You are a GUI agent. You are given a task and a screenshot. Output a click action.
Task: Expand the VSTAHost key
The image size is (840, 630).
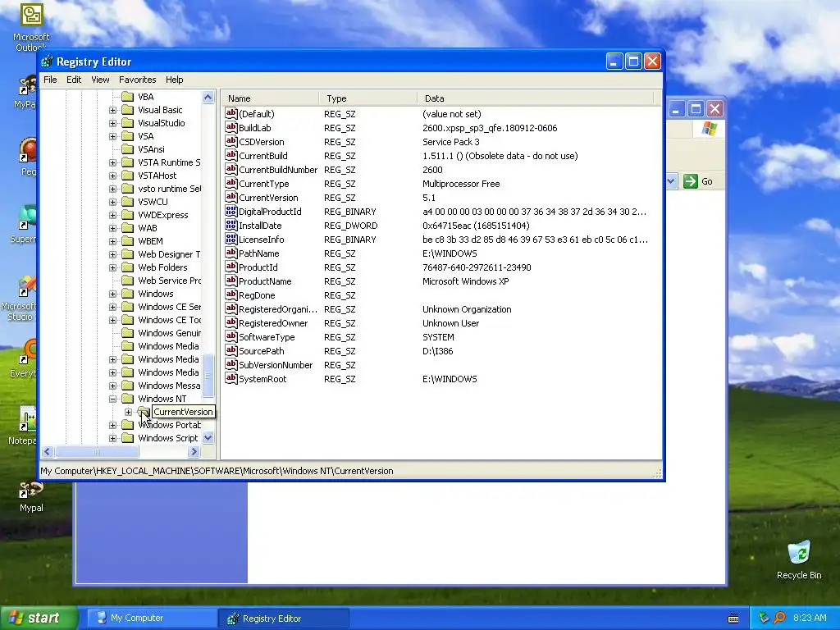click(x=112, y=176)
